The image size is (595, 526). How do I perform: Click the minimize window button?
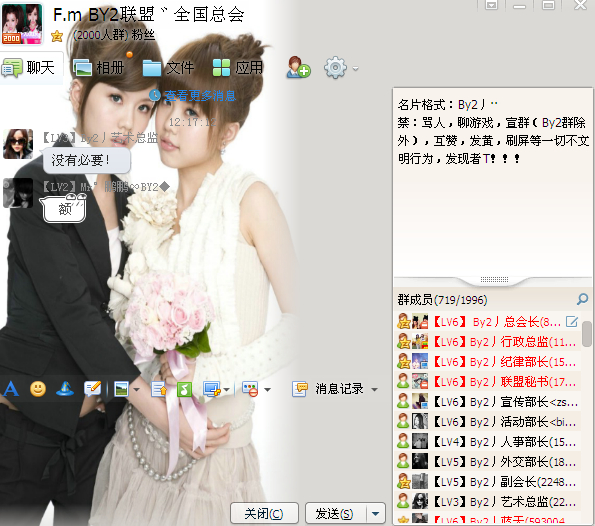519,5
